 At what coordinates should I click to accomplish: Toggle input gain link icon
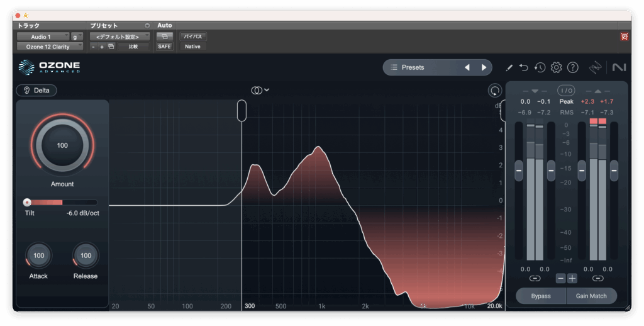tap(535, 278)
